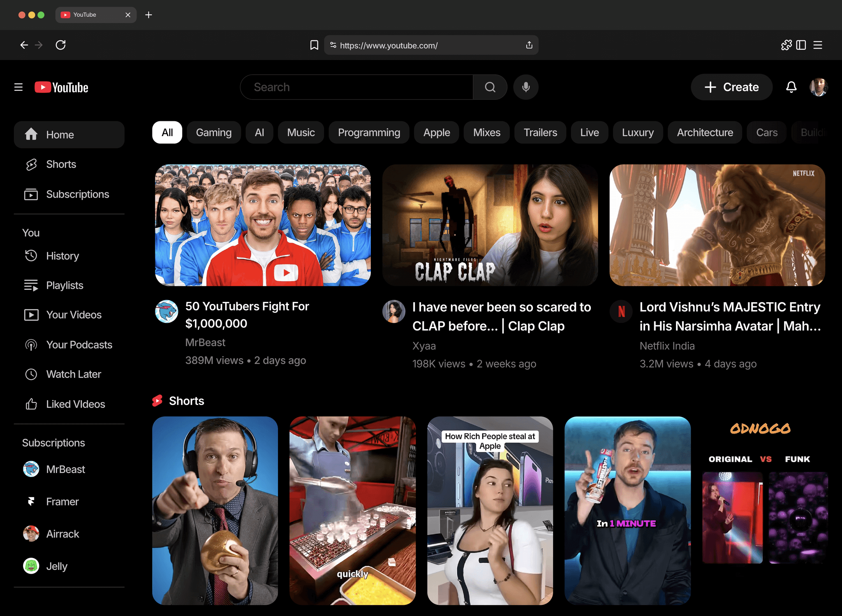Image resolution: width=842 pixels, height=616 pixels.
Task: Open the account profile avatar
Action: [x=819, y=87]
